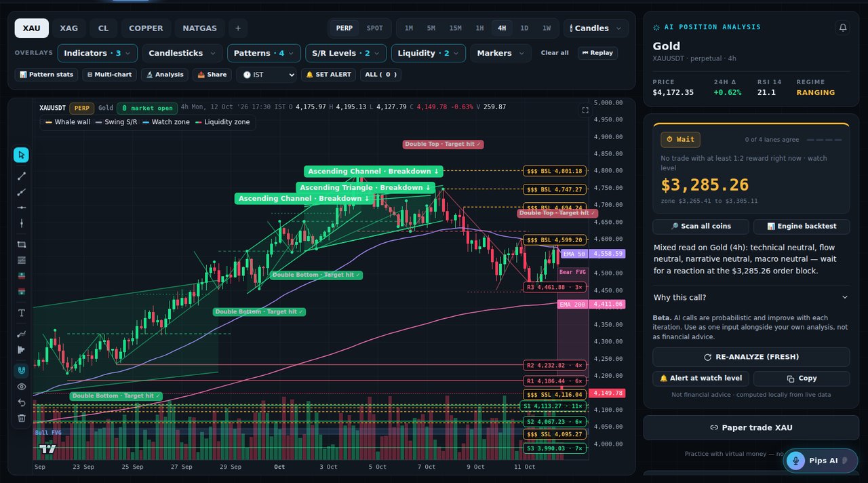Viewport: 868px width, 483px height.
Task: Open the Candles chart type dropdown
Action: click(595, 28)
